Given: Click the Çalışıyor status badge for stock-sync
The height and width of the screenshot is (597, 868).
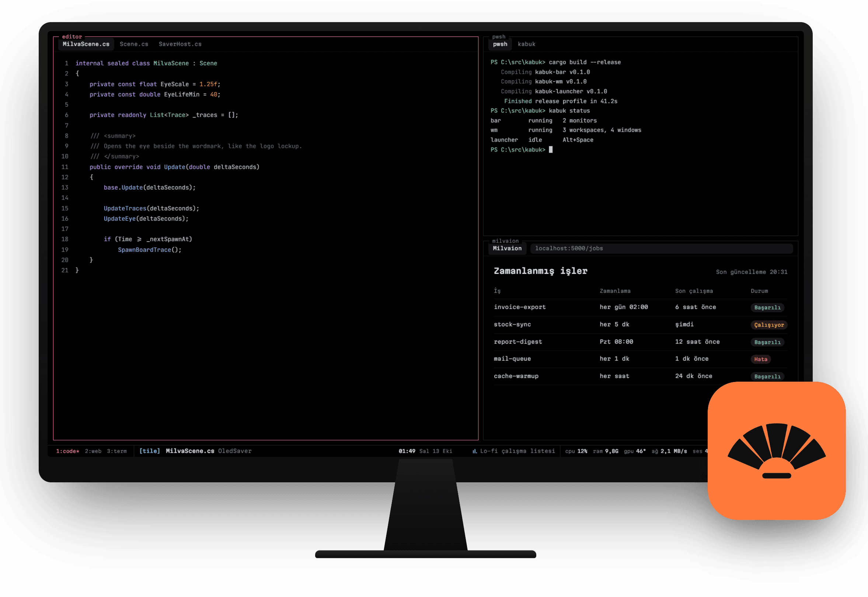Looking at the screenshot, I should (x=768, y=325).
